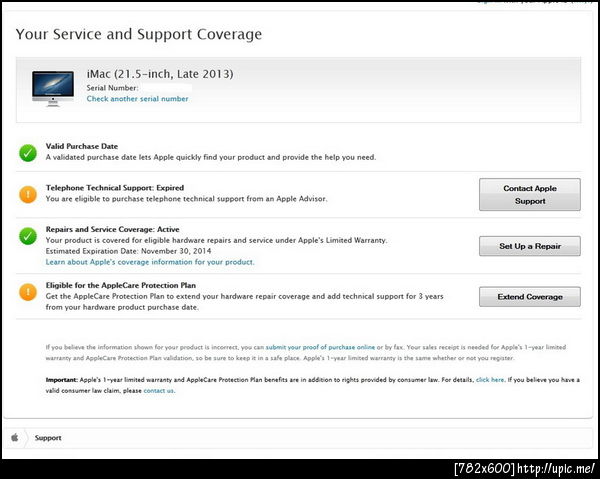Click the Serial Number label
600x479 pixels.
click(112, 88)
